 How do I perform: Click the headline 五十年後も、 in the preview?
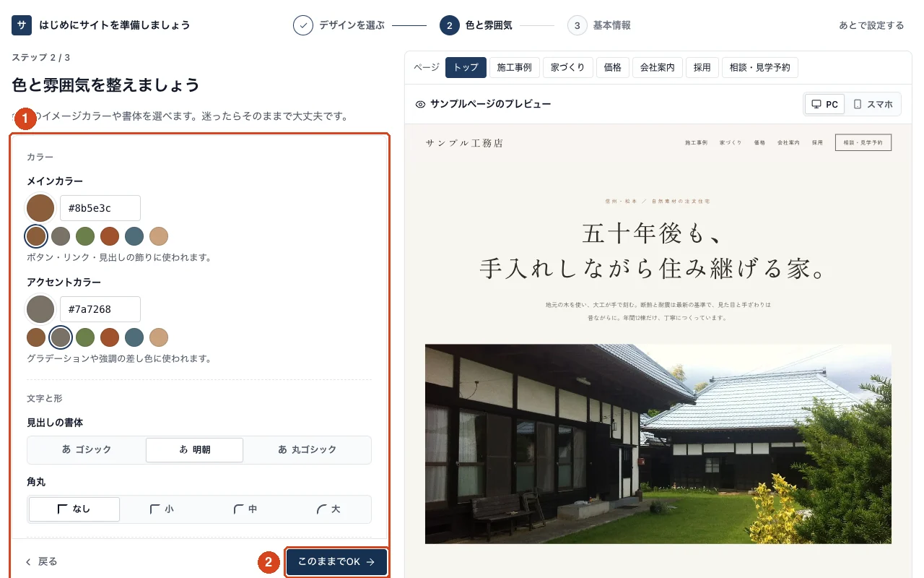[x=652, y=234]
